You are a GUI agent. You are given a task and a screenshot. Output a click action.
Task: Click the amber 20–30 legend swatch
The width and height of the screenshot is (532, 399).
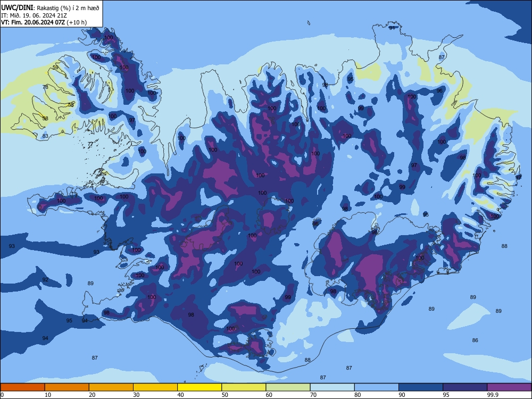point(111,387)
